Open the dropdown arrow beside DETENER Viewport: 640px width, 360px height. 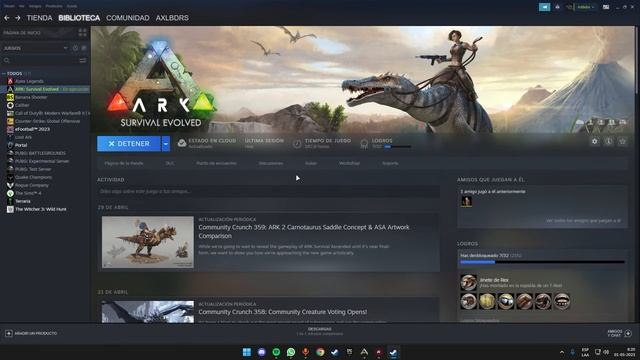[x=166, y=144]
